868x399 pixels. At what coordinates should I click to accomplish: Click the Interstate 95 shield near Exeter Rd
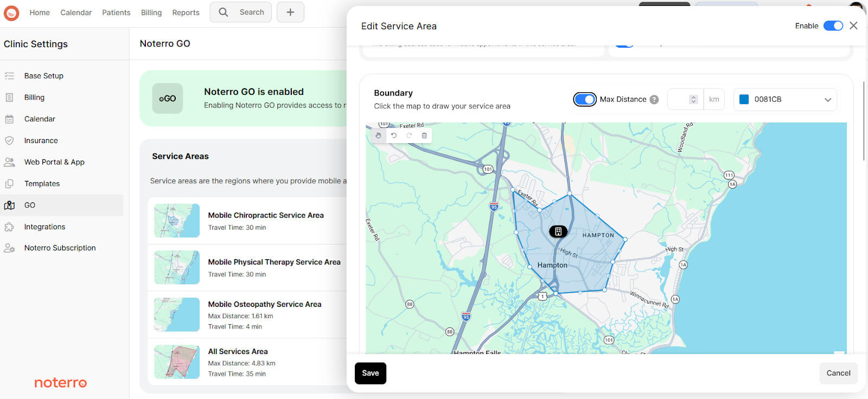pyautogui.click(x=494, y=207)
